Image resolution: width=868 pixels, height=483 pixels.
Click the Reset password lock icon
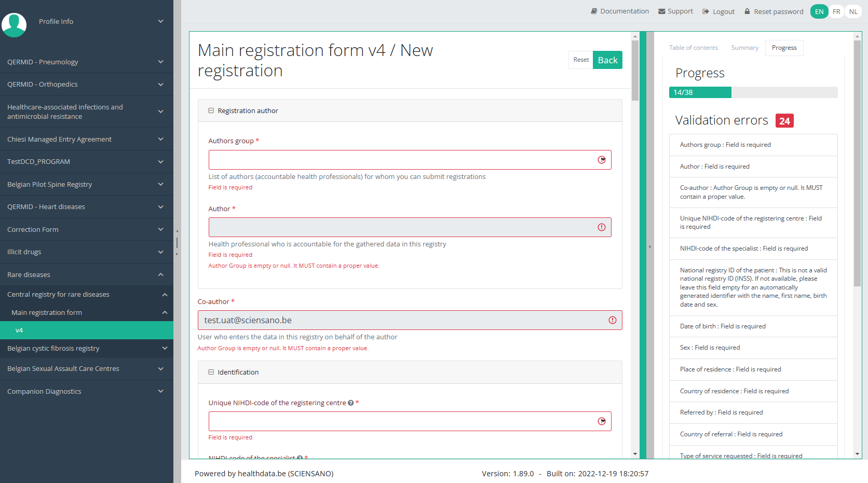click(x=747, y=11)
